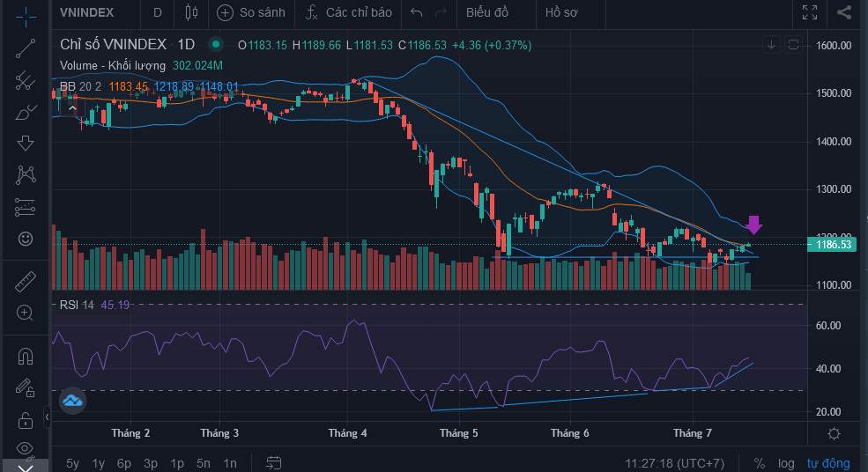Click the undo arrow in toolbar
Viewport: 868px width, 472px height.
point(417,12)
